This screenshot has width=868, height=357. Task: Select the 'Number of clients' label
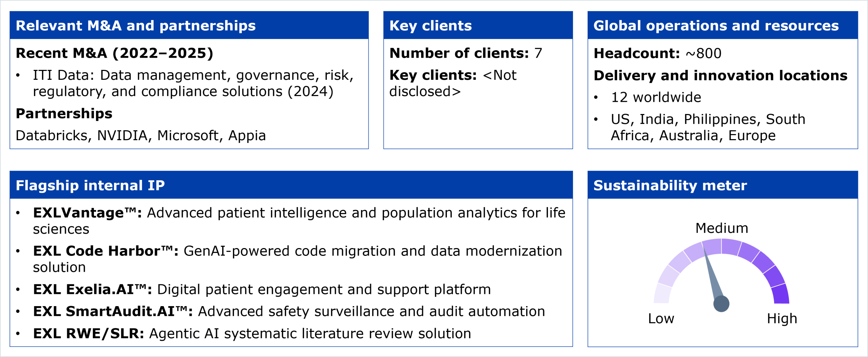(x=459, y=53)
